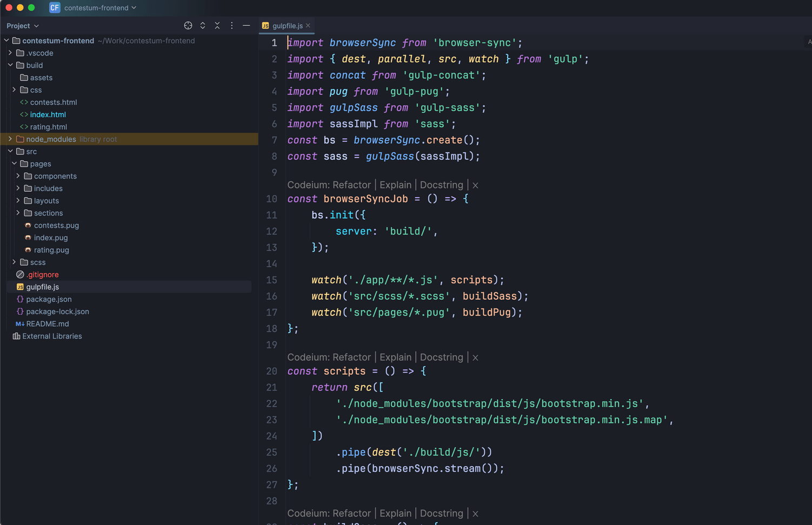Dismiss Codeium lens above scripts function
The height and width of the screenshot is (525, 812).
coord(475,358)
